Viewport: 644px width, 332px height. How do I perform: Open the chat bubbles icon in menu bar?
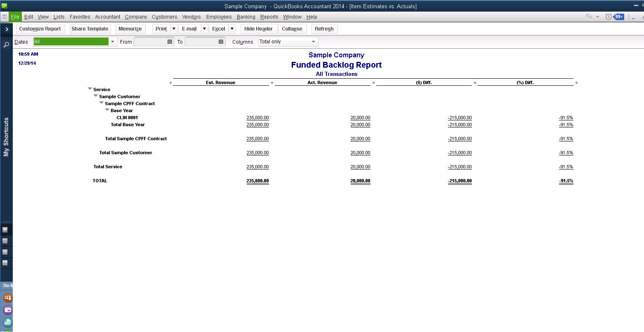point(589,17)
